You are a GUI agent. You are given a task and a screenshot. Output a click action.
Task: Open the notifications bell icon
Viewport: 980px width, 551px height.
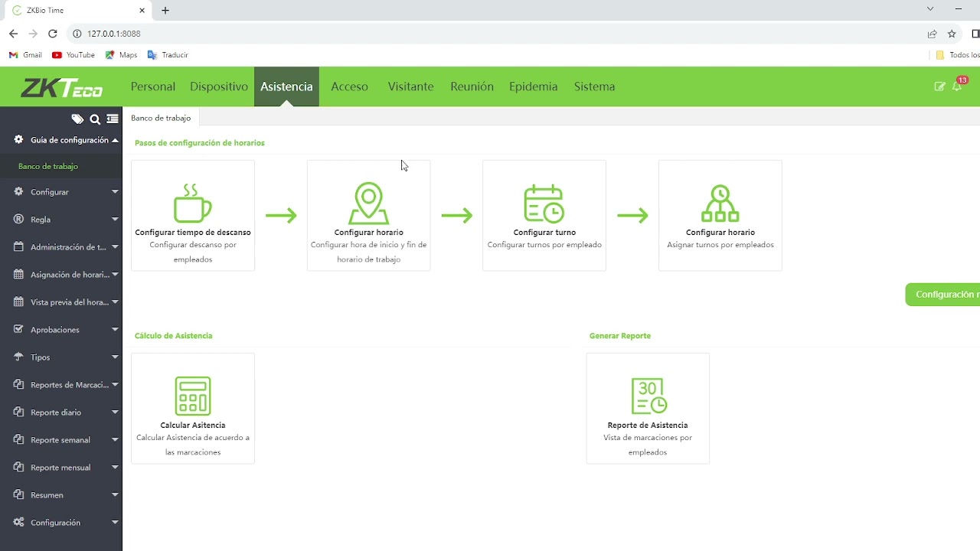pyautogui.click(x=958, y=86)
